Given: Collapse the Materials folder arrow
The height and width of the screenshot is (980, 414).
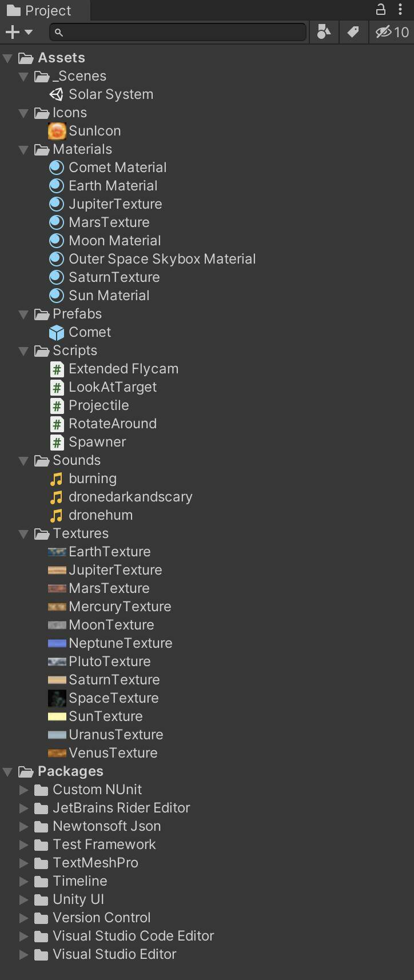Looking at the screenshot, I should pyautogui.click(x=23, y=150).
